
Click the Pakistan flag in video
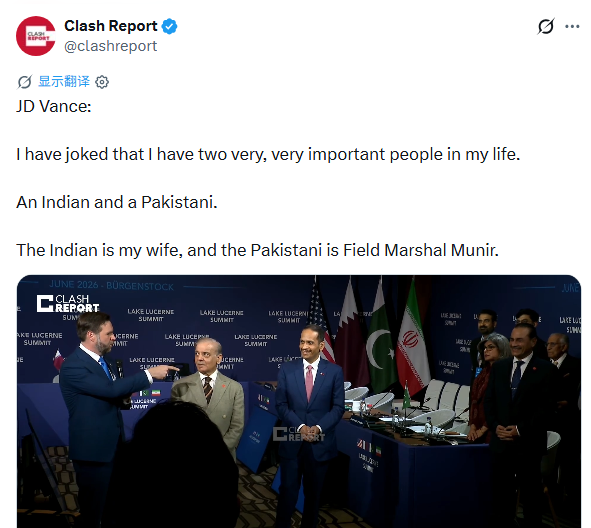[381, 339]
